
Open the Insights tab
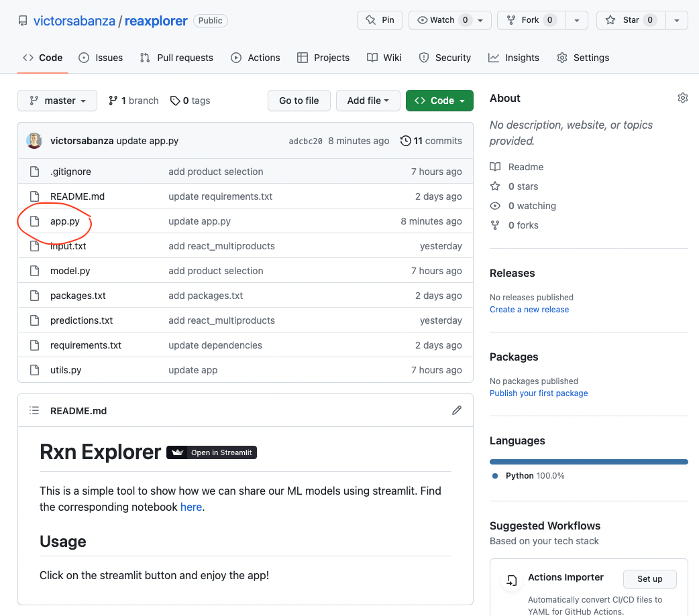514,58
